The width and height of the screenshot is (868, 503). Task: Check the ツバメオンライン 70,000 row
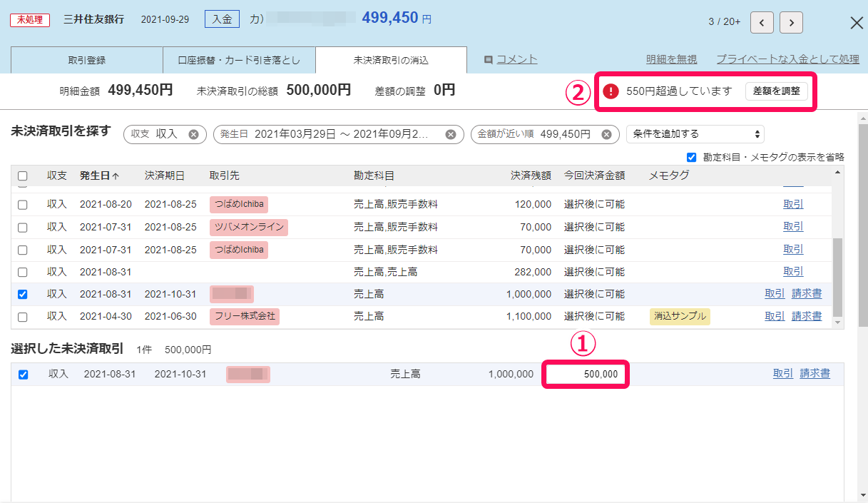(x=23, y=228)
